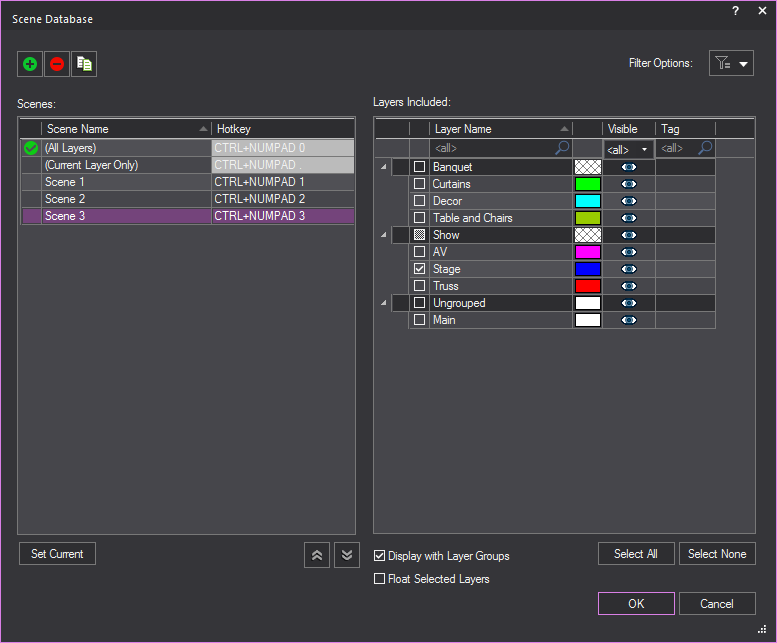The image size is (777, 643).
Task: Toggle visibility eye for Banquet
Action: coord(629,167)
